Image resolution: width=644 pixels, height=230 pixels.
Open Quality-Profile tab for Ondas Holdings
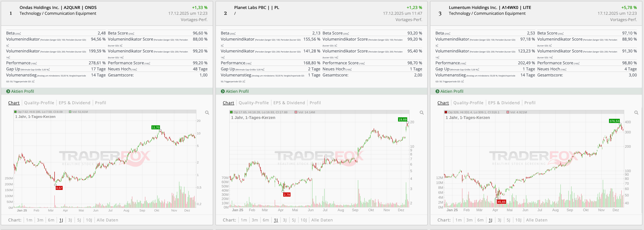click(x=39, y=103)
